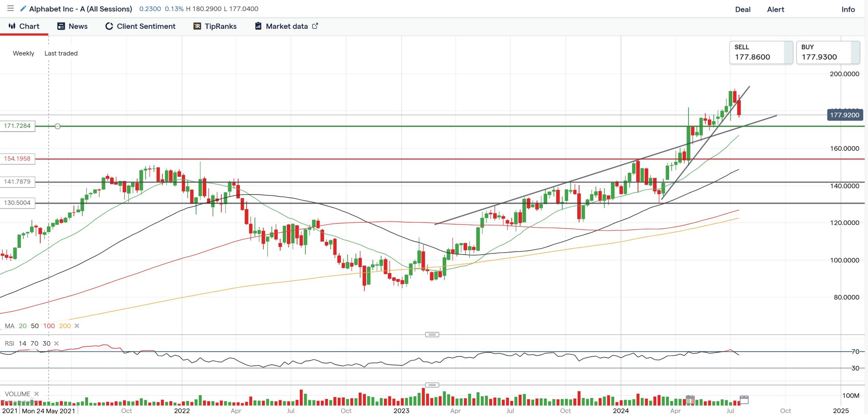The width and height of the screenshot is (868, 414).
Task: Click the 100M volume axis label
Action: [851, 395]
